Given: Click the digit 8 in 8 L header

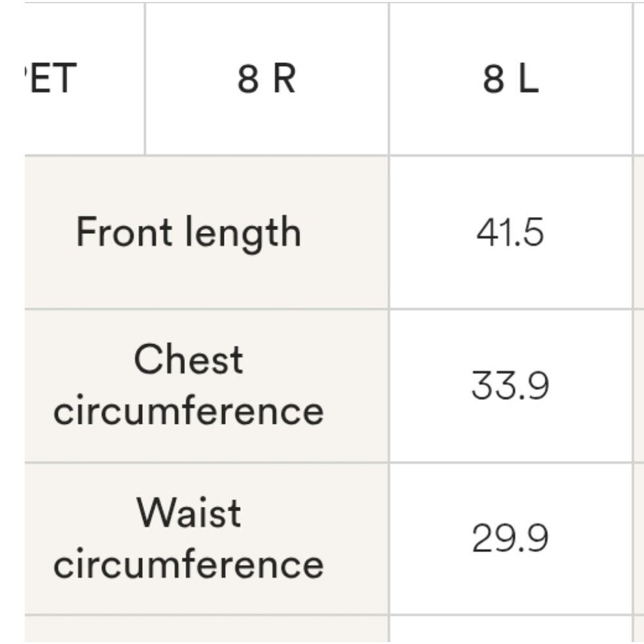Looking at the screenshot, I should tap(493, 79).
